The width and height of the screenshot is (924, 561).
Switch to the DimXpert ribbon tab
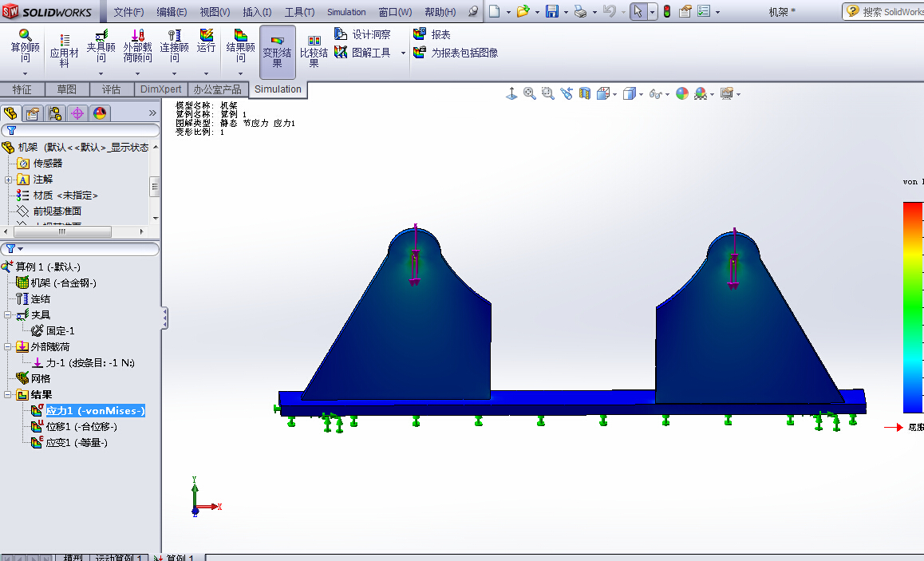coord(161,89)
